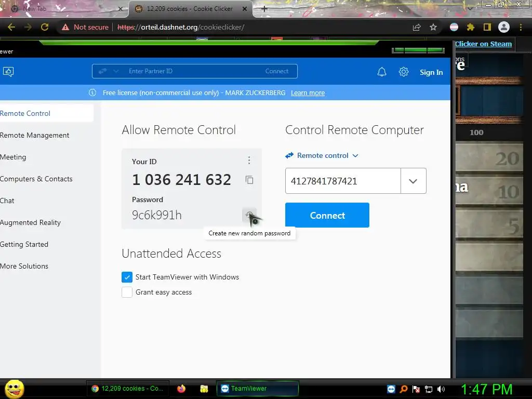The height and width of the screenshot is (399, 532).
Task: Open Getting Started section
Action: (x=24, y=244)
